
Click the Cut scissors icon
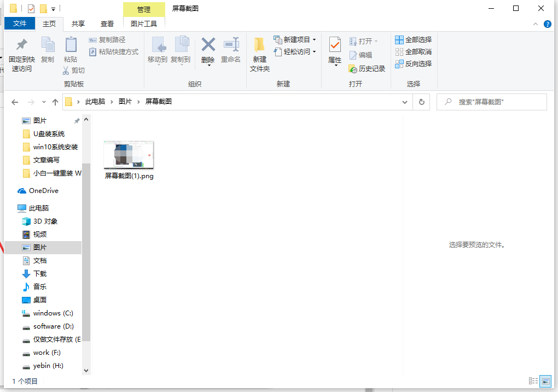click(66, 71)
